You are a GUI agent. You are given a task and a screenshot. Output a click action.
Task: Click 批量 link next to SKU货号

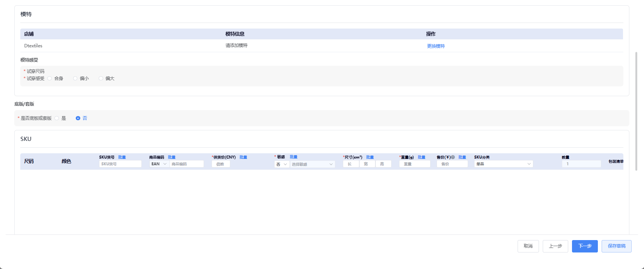pyautogui.click(x=122, y=157)
